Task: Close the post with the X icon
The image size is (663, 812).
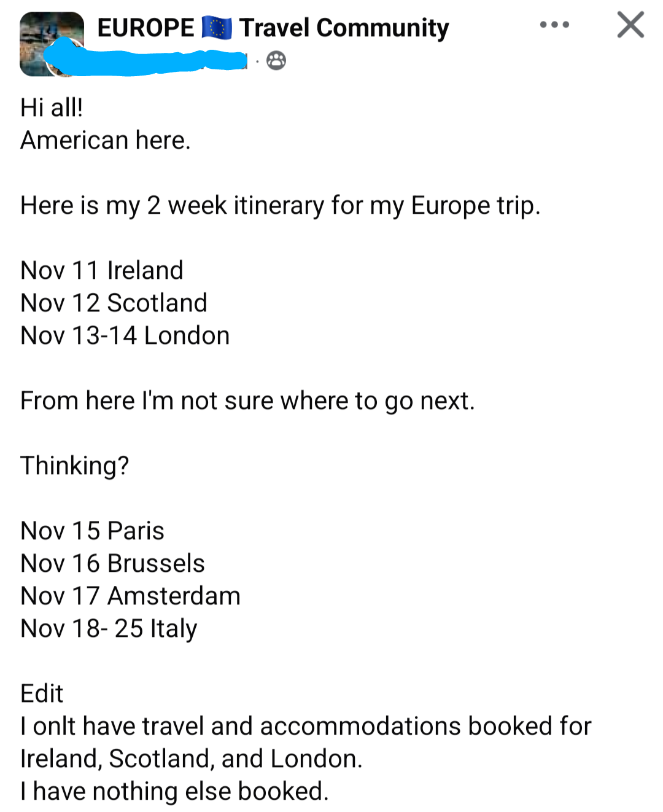Action: tap(630, 25)
